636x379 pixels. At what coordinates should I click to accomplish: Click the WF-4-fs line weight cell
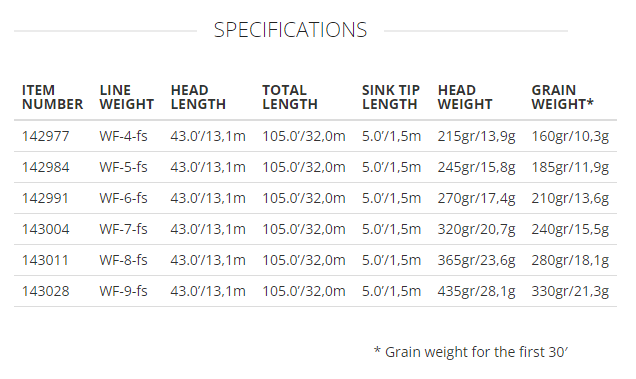coord(123,136)
